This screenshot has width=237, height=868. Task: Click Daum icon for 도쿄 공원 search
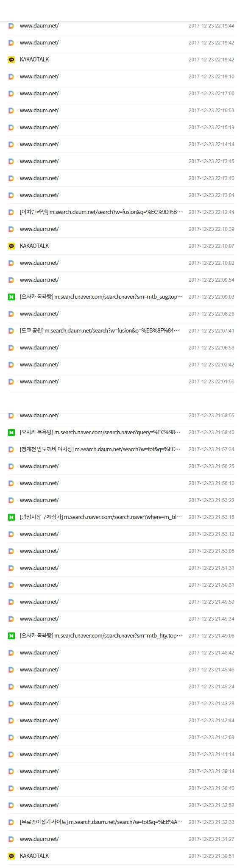11,331
